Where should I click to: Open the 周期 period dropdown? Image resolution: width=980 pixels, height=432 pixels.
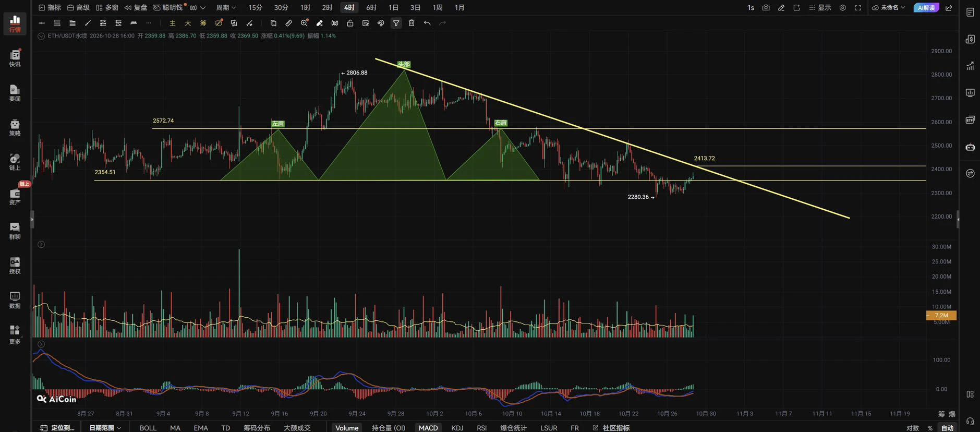226,8
